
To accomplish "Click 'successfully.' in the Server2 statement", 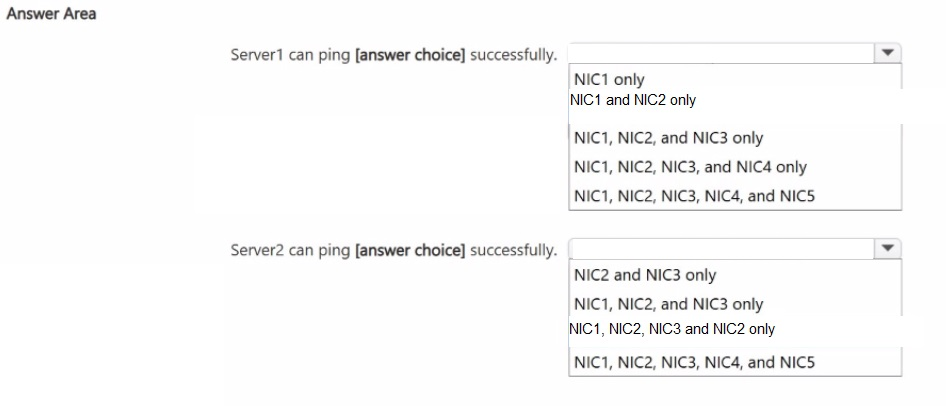I will [x=513, y=250].
